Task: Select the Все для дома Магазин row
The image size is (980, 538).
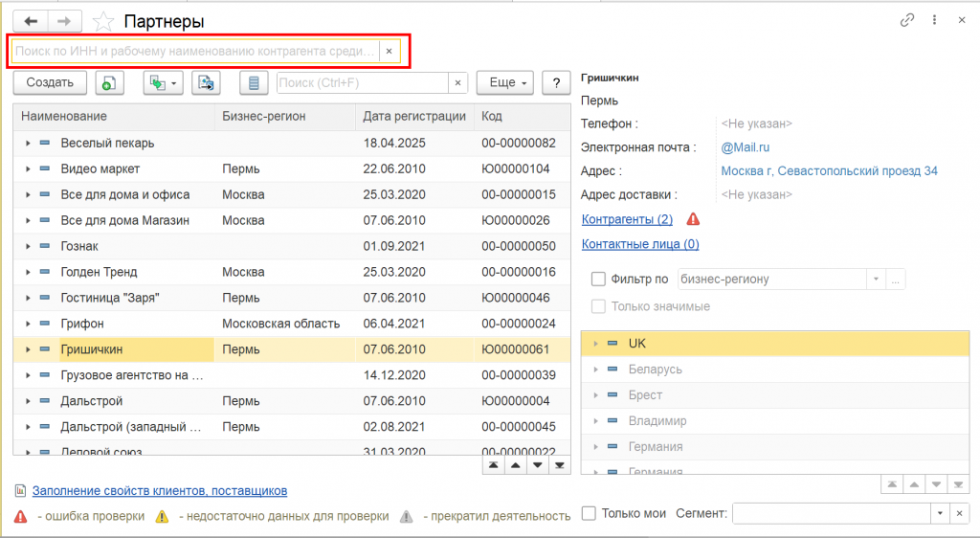Action: pos(292,220)
